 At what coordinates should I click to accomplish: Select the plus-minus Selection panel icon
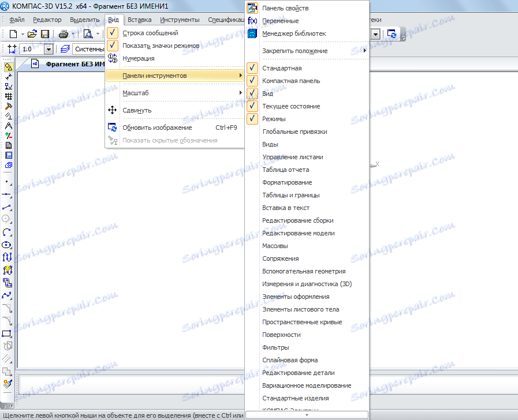tap(8, 136)
